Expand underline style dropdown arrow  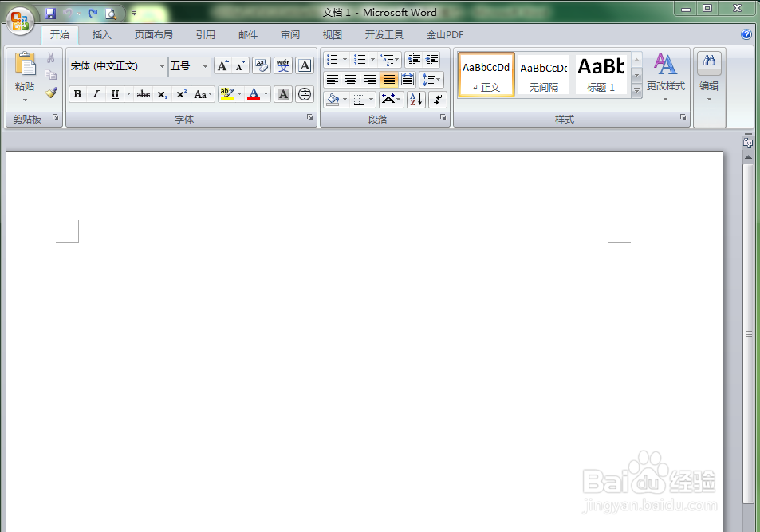(128, 95)
